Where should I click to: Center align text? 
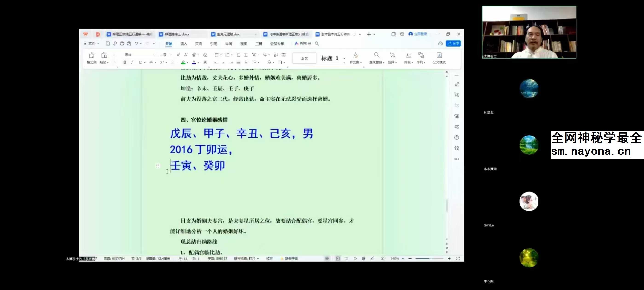click(x=224, y=62)
